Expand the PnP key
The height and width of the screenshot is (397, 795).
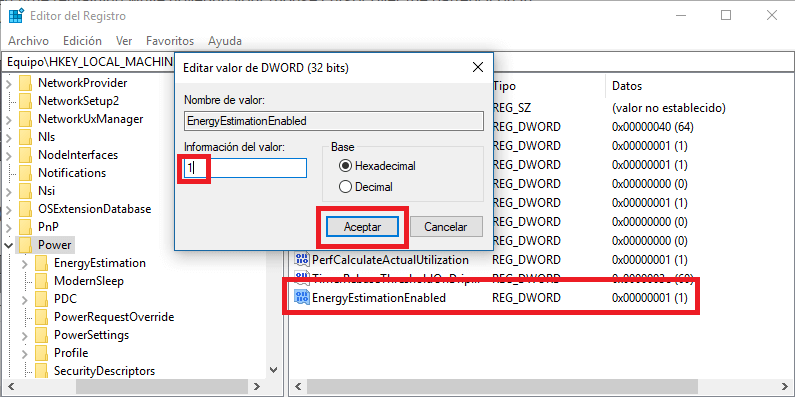9,227
